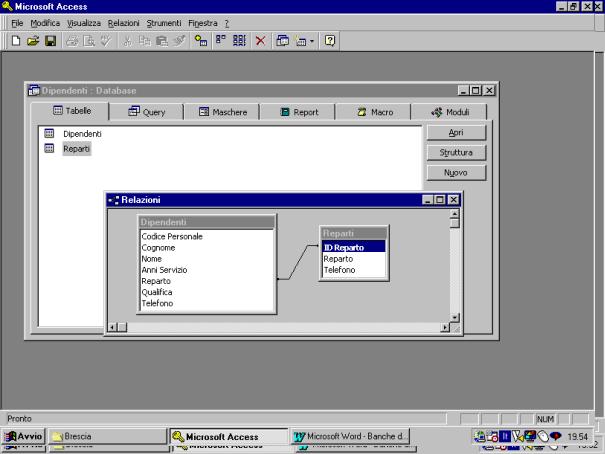Click the Paste clipboard icon
The image size is (605, 454).
coord(162,41)
